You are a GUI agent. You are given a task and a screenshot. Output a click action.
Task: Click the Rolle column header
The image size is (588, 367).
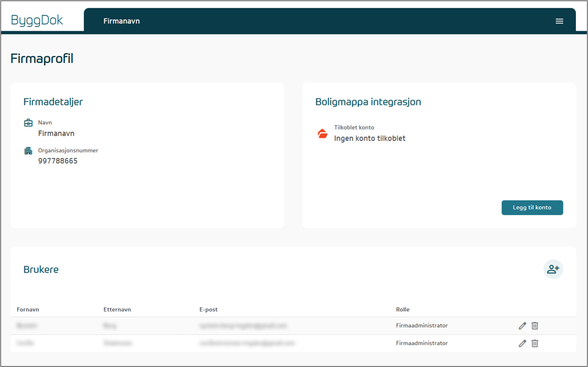point(403,309)
